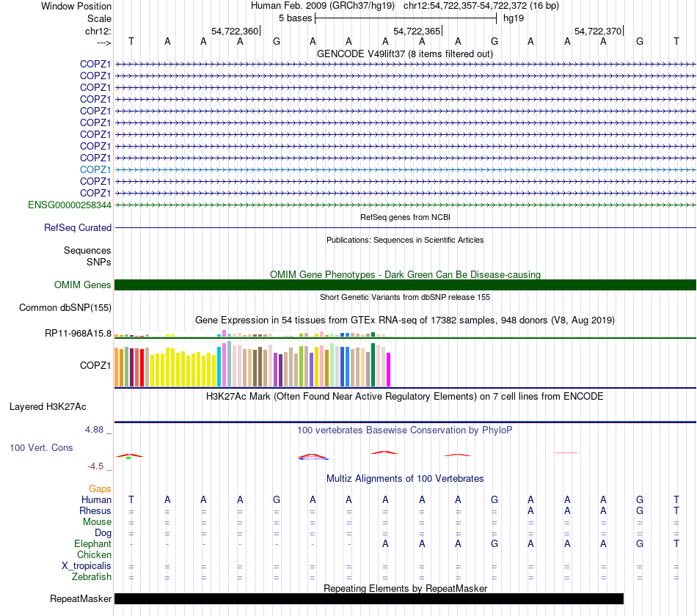Click the magenta bar in COPZ1 expression chart
This screenshot has width=697, height=616.
point(389,370)
